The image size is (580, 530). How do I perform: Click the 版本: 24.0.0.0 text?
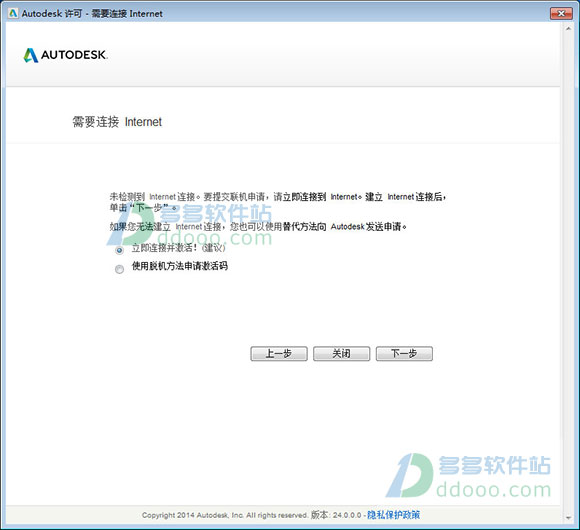[x=336, y=514]
